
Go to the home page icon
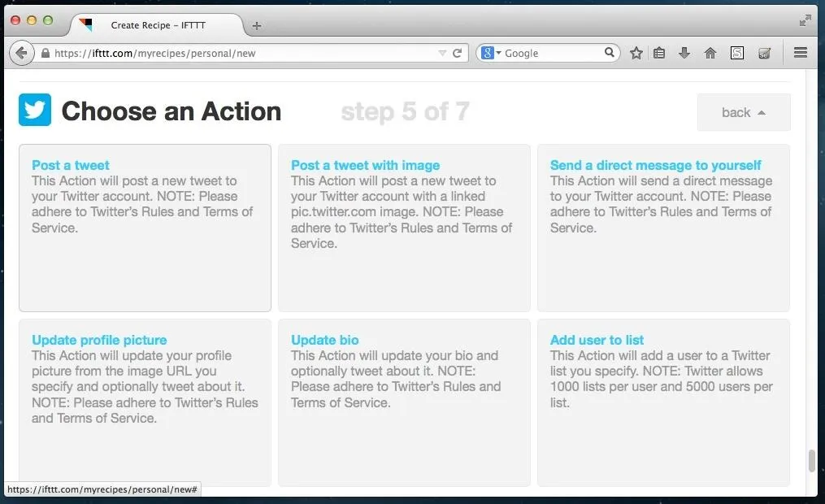tap(710, 53)
